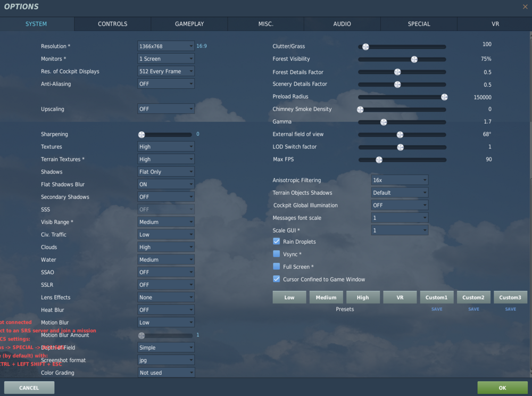Apply the High preset
The image size is (532, 396).
point(363,297)
